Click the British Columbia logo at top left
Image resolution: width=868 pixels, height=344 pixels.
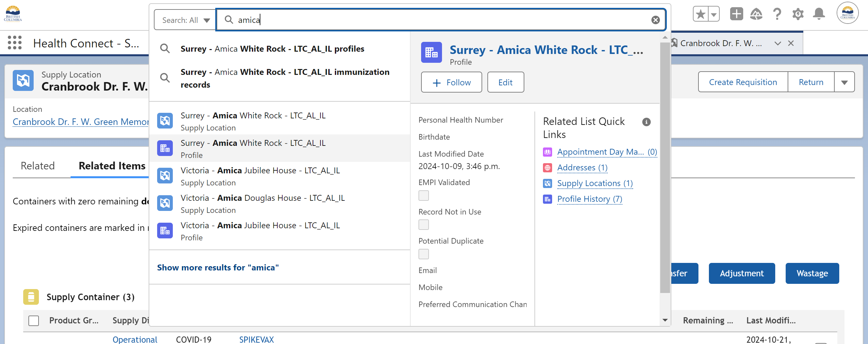13,14
